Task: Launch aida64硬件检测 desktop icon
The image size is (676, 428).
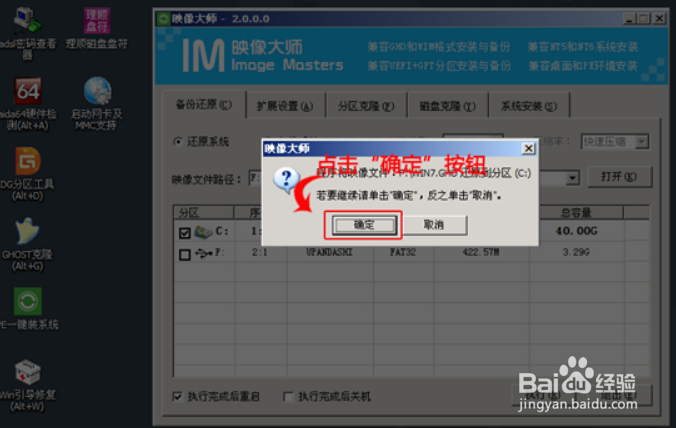Action: [x=28, y=103]
